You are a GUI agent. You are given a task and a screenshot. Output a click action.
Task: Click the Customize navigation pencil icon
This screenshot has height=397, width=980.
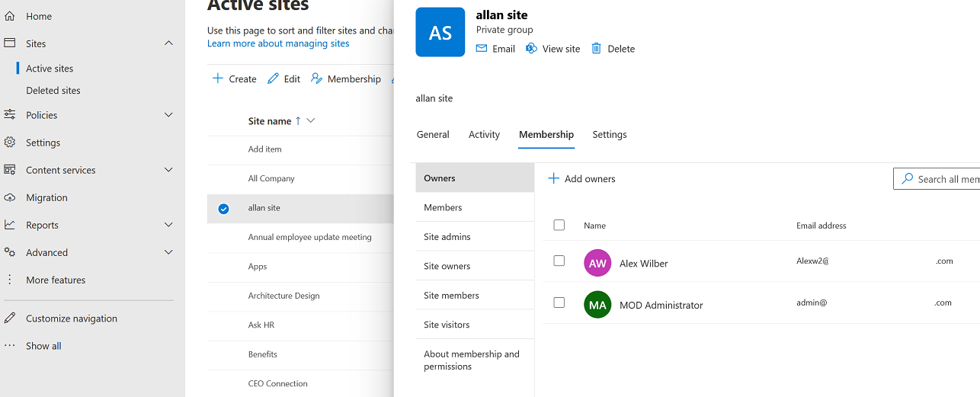[10, 319]
